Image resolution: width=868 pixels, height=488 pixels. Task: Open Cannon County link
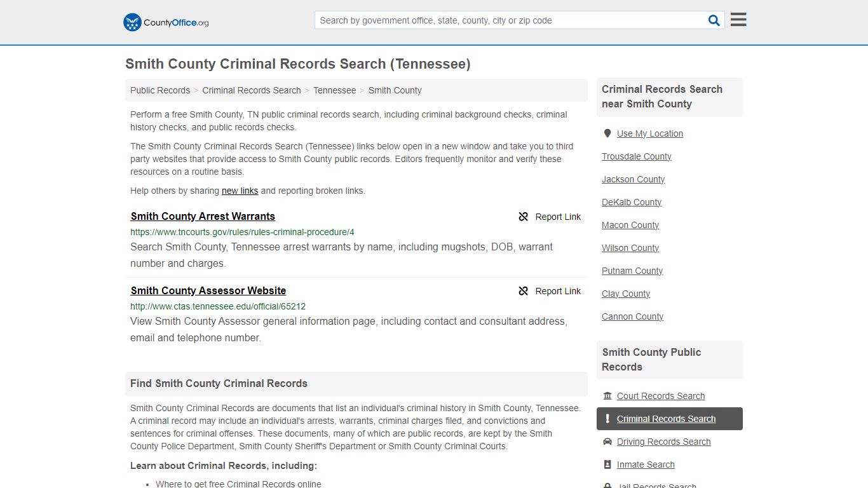633,316
